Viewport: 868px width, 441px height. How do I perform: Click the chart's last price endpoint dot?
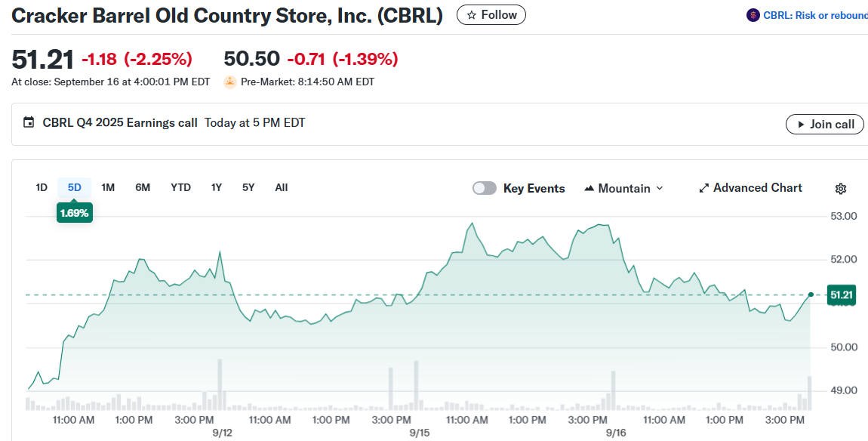tap(811, 295)
